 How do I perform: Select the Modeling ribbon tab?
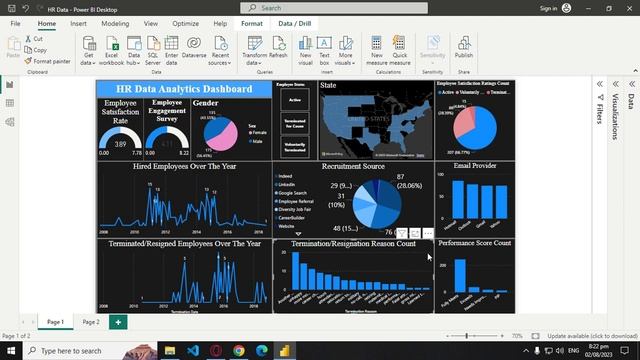[x=115, y=24]
